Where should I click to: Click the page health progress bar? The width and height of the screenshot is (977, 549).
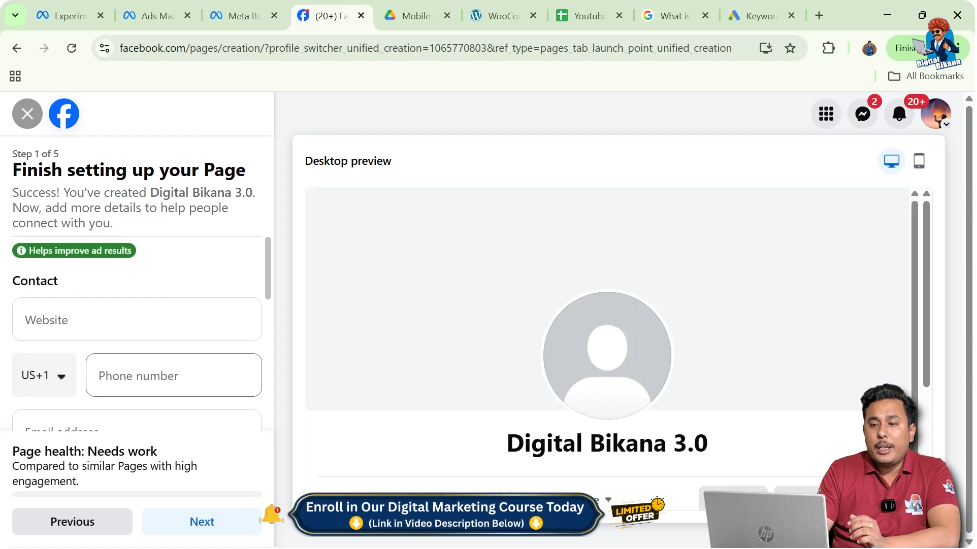pyautogui.click(x=137, y=494)
